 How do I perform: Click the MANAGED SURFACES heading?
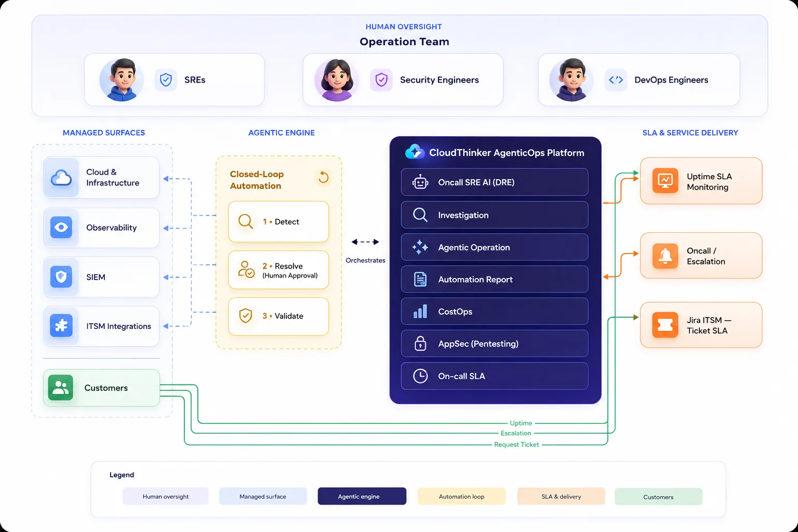click(x=104, y=133)
